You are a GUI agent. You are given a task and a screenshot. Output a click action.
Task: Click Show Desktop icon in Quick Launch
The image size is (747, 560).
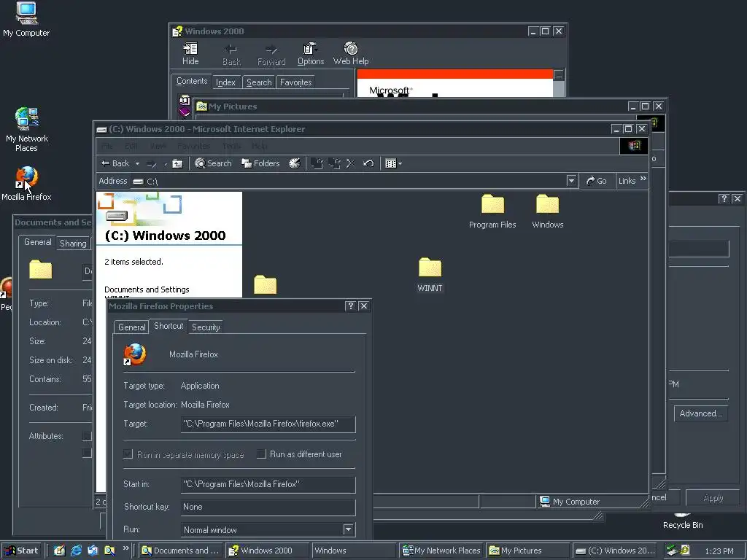click(59, 551)
